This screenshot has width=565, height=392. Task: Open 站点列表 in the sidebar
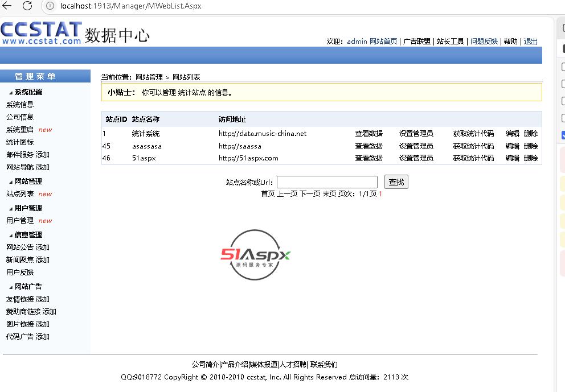click(20, 194)
